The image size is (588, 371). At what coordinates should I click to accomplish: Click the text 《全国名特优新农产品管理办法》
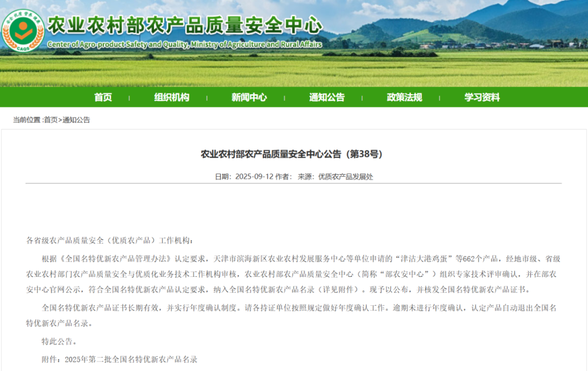point(115,259)
